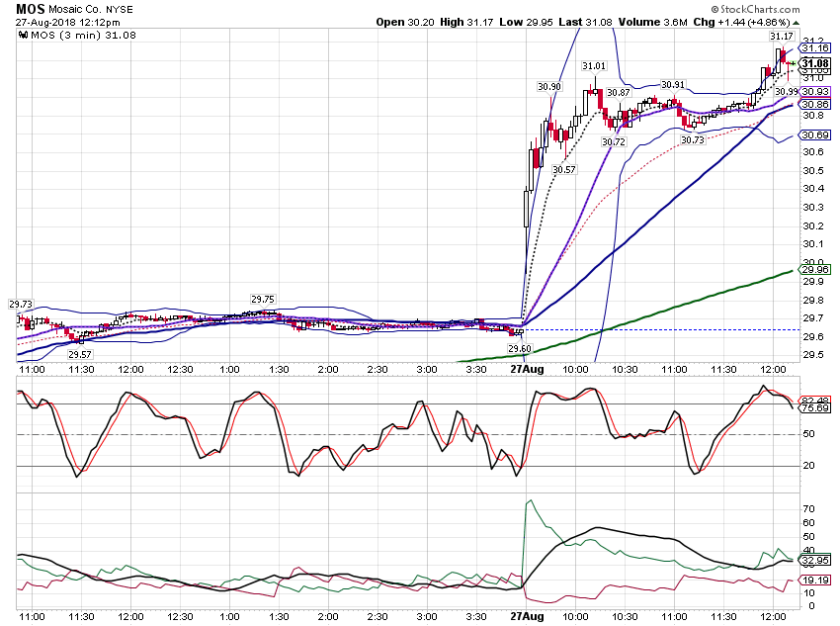Viewport: 840px width, 626px height.
Task: Click the green boxed 29.96 moving-average label
Action: point(815,270)
